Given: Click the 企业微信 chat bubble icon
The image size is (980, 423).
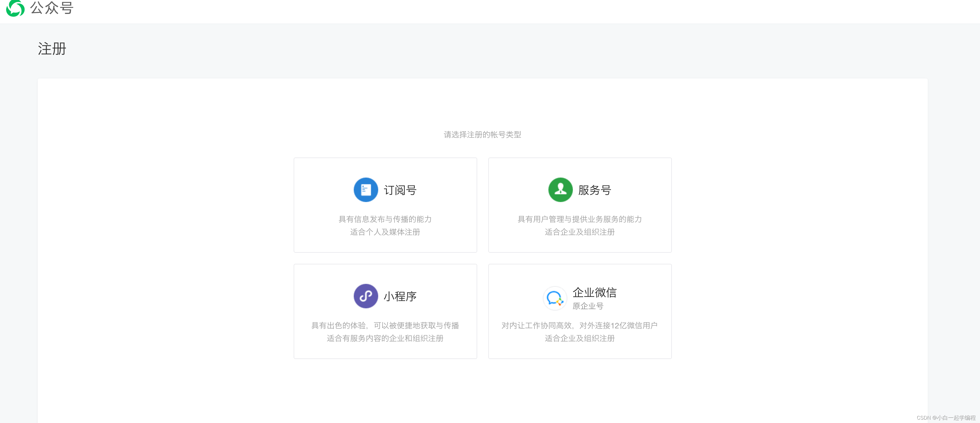Looking at the screenshot, I should click(555, 298).
